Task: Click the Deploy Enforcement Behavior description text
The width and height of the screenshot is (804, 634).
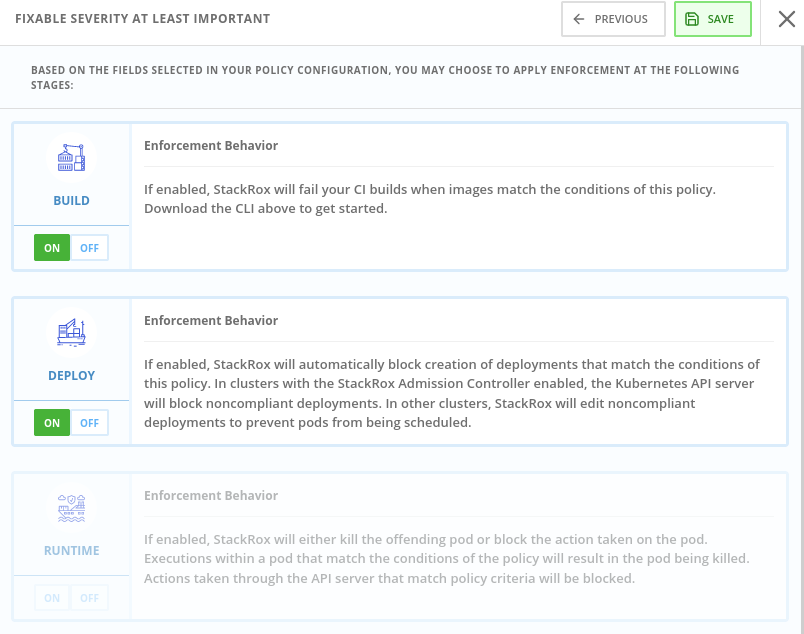Action: 452,393
